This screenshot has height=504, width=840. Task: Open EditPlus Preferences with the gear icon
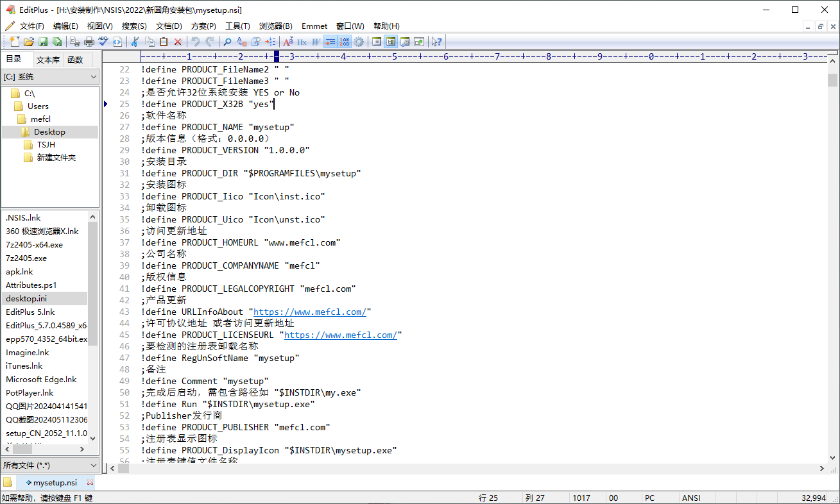click(359, 41)
